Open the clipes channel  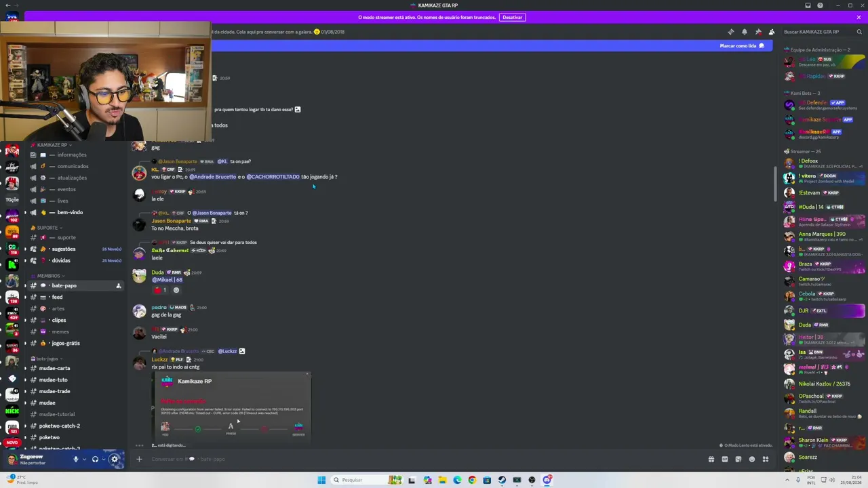coord(75,320)
